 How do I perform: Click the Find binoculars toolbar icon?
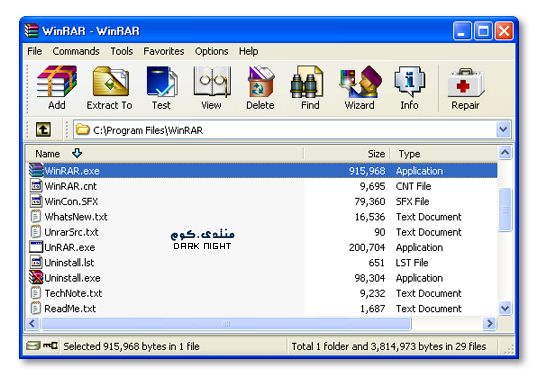[x=307, y=82]
